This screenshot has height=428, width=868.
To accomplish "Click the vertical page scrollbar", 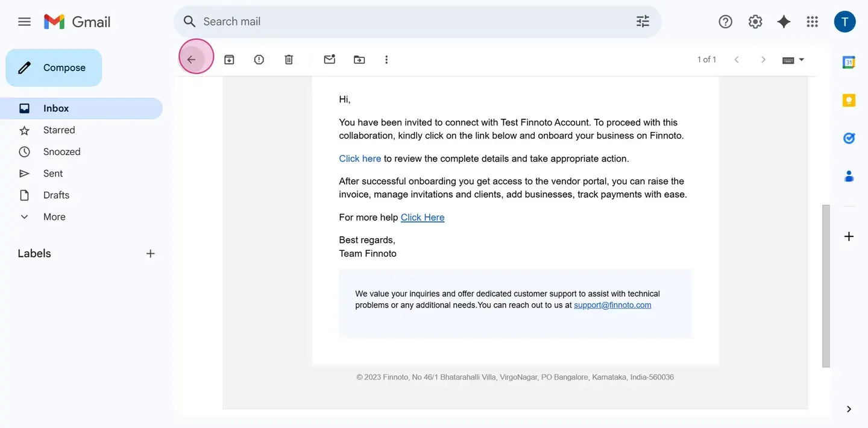I will pyautogui.click(x=826, y=286).
